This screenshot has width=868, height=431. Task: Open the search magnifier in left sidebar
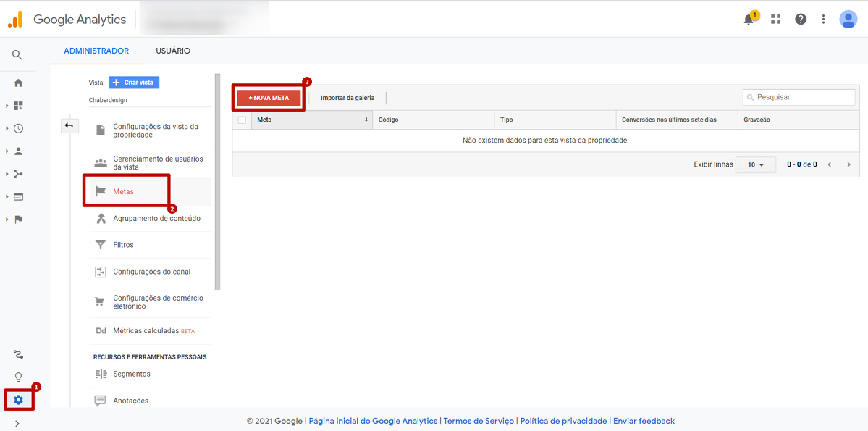tap(17, 55)
